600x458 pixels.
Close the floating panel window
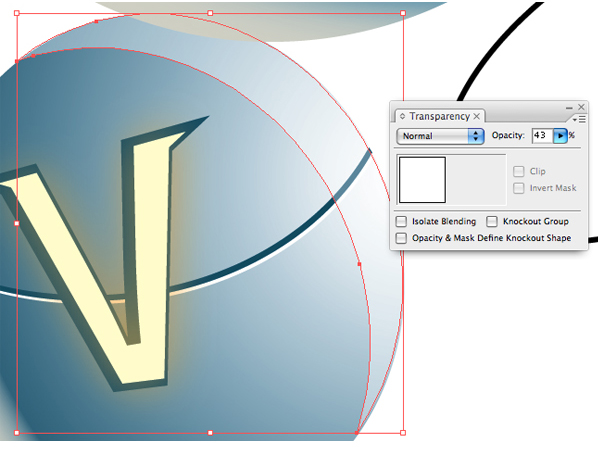581,107
